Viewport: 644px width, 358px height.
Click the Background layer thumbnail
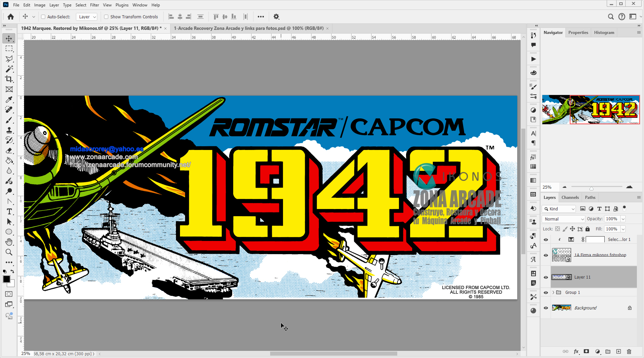click(x=561, y=308)
